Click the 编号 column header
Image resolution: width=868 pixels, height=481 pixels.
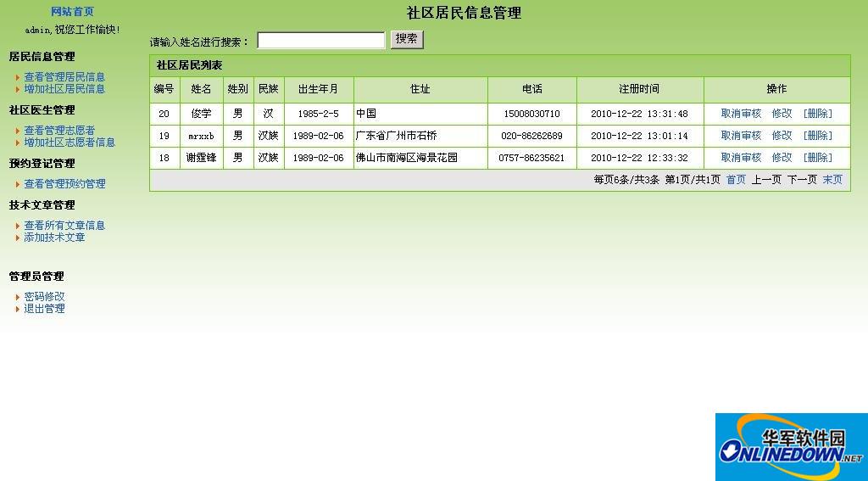pyautogui.click(x=164, y=89)
